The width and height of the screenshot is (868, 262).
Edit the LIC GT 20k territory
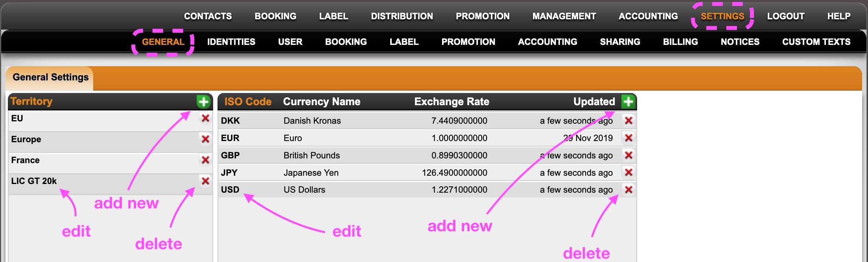click(34, 181)
